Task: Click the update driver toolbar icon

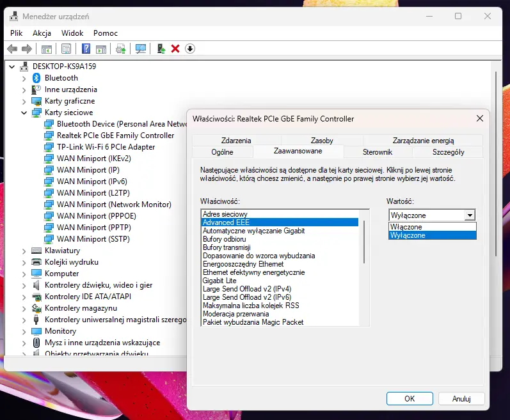Action: point(121,49)
